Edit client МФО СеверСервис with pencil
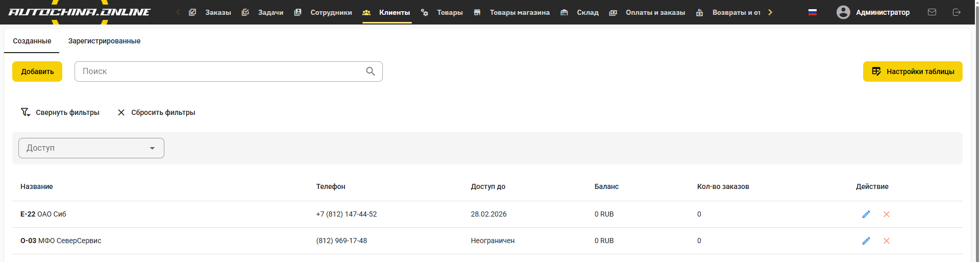The width and height of the screenshot is (980, 262). click(866, 241)
